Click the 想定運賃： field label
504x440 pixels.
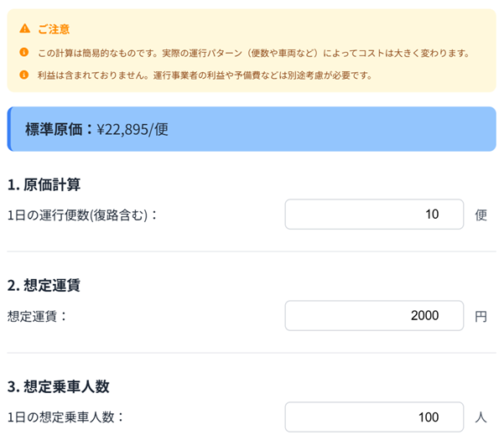point(37,316)
